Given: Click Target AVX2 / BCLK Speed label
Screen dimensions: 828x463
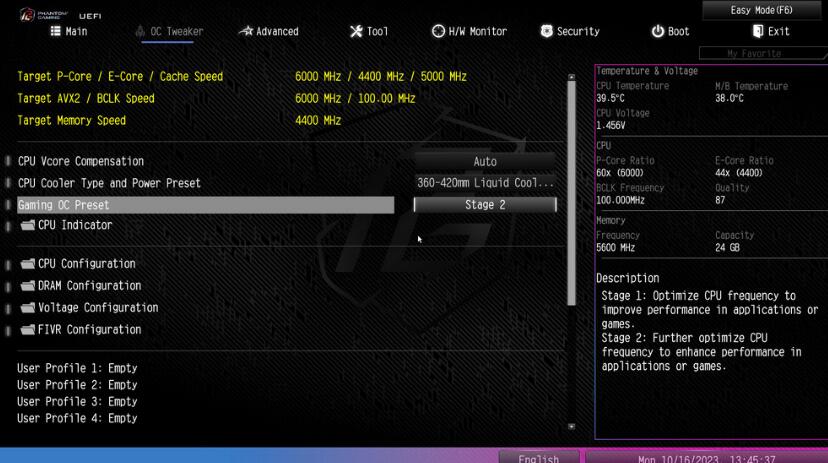Looking at the screenshot, I should (x=86, y=99).
